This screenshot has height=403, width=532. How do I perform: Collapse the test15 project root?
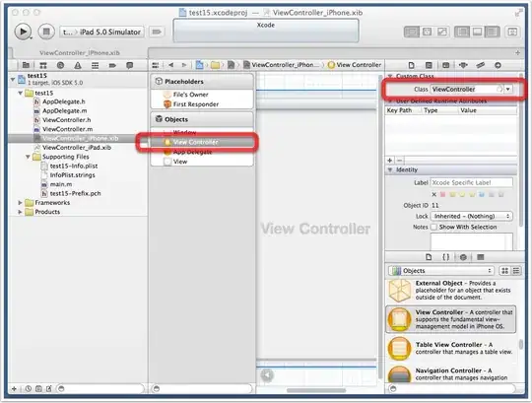tap(13, 79)
